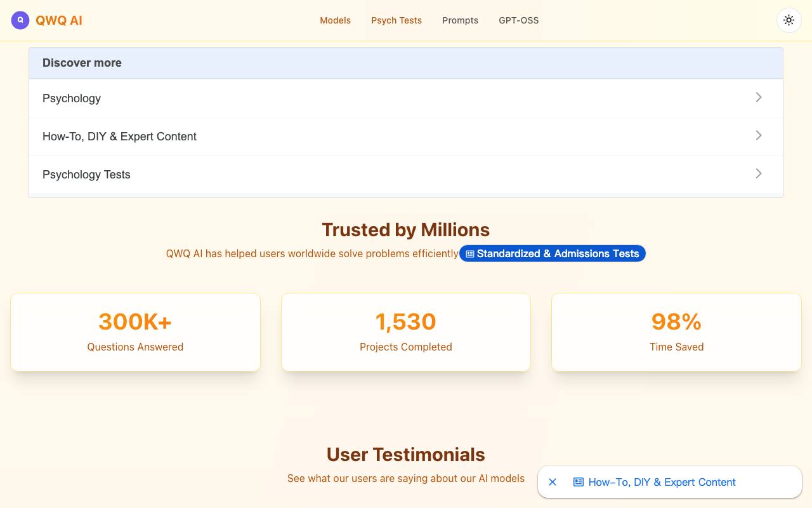Select the How-To, DIY & Expert Content list entry

(x=119, y=137)
